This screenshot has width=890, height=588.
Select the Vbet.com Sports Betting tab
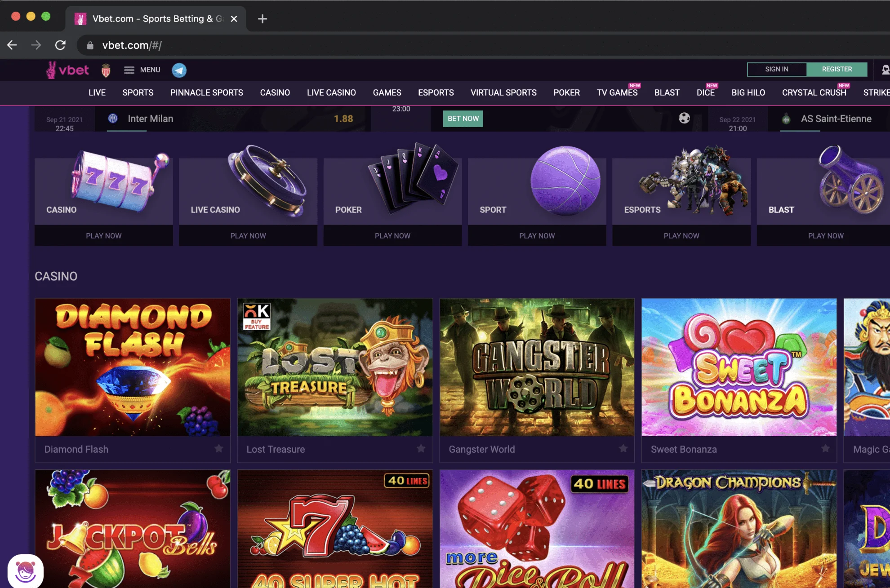click(x=156, y=19)
